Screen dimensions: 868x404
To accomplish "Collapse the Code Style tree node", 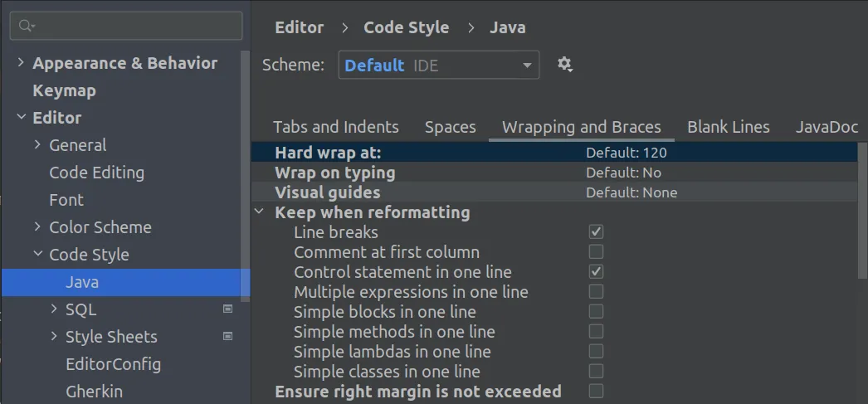I will tap(38, 255).
